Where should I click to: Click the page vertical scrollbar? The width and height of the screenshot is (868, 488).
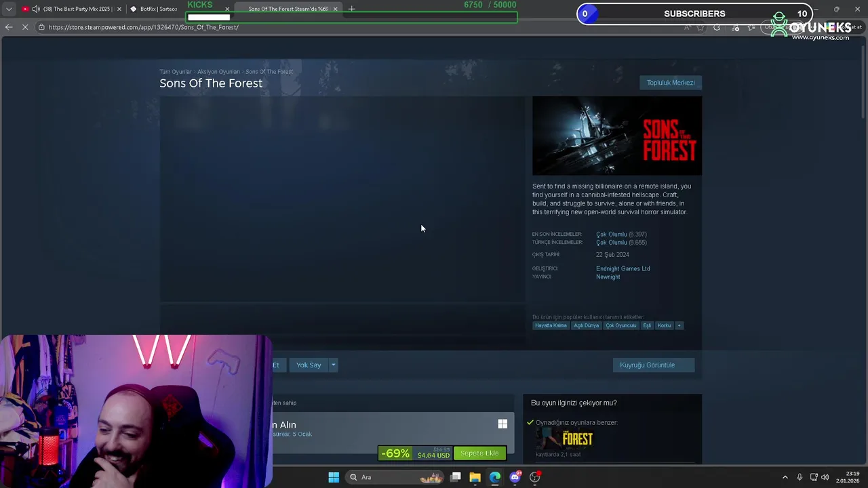click(863, 81)
